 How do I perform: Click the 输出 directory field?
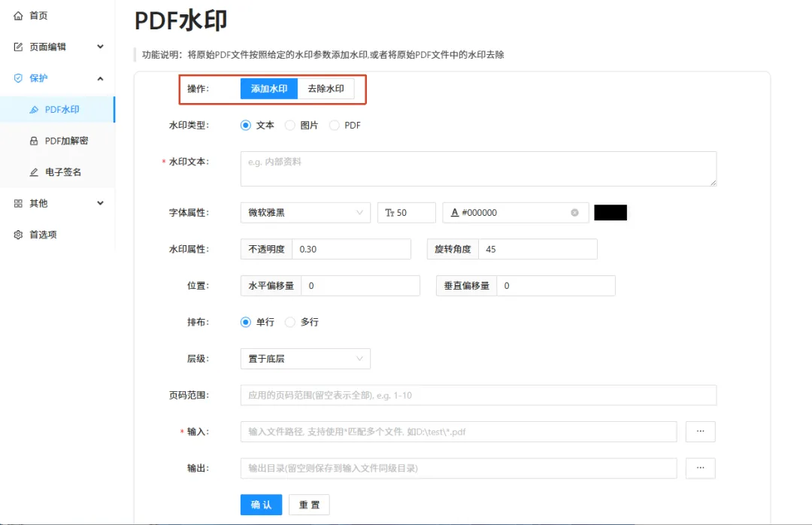(x=459, y=468)
